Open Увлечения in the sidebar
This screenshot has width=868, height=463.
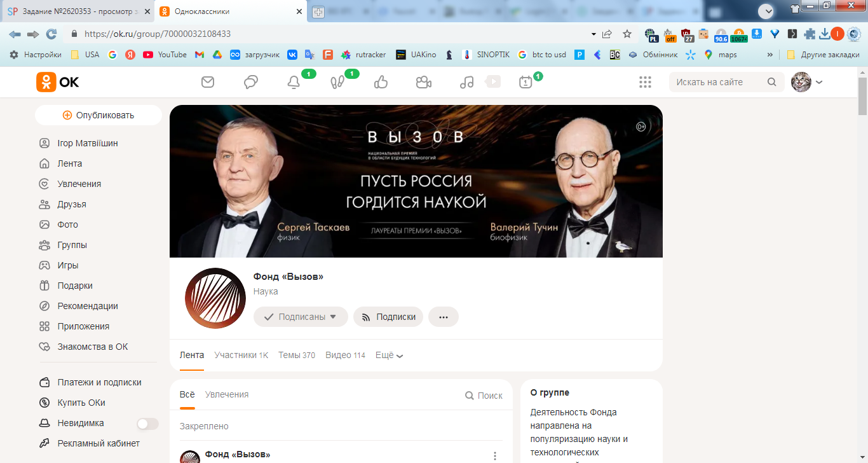(x=79, y=184)
